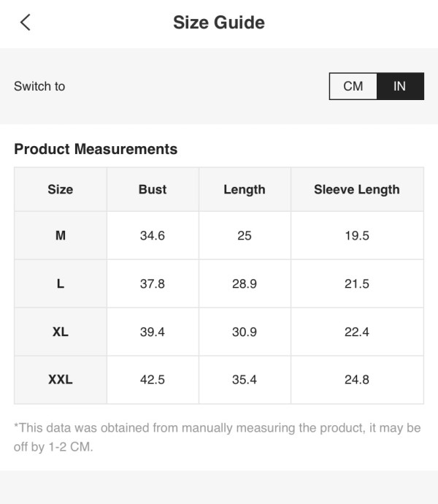Viewport: 438px width, 504px height.
Task: Click the Switch to label
Action: pos(39,86)
